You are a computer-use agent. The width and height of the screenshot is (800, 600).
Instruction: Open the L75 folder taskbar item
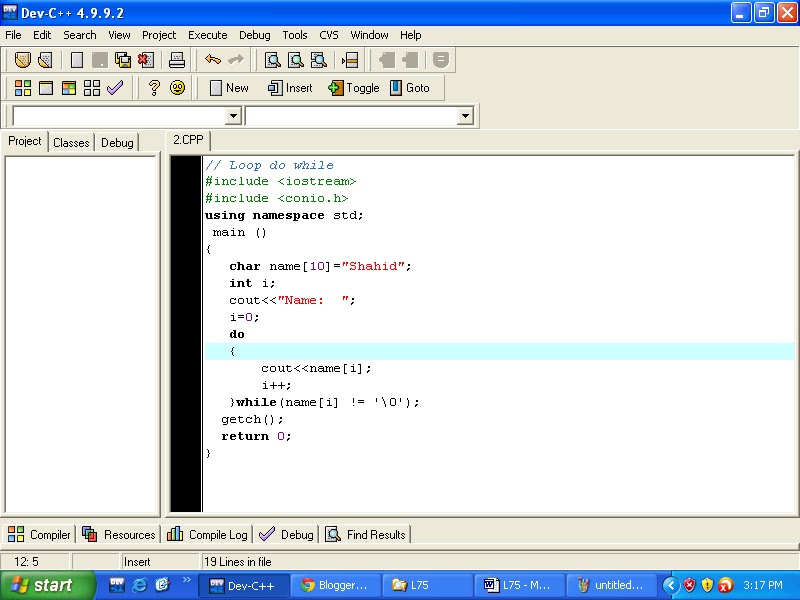click(x=428, y=585)
